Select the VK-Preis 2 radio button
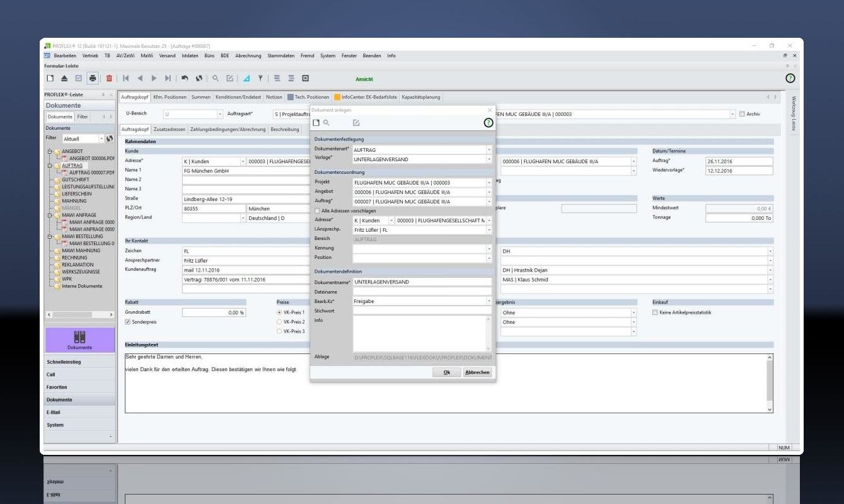Viewport: 844px width, 504px height. pyautogui.click(x=279, y=322)
